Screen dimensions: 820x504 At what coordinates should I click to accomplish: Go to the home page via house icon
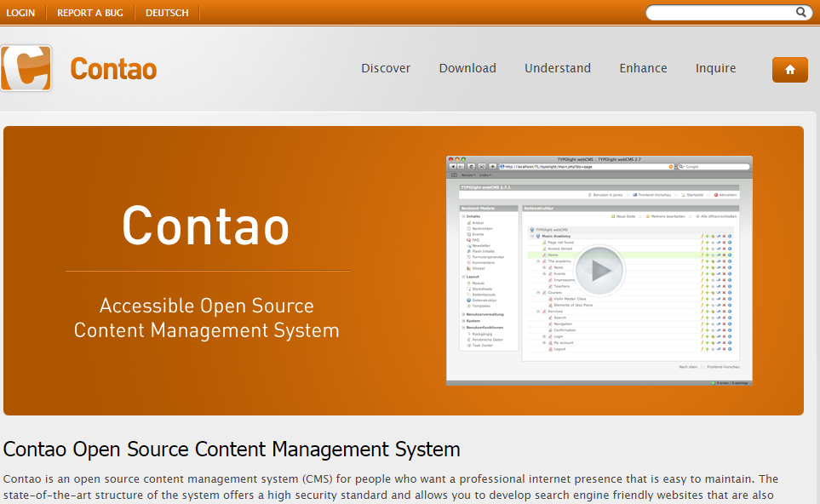click(789, 70)
